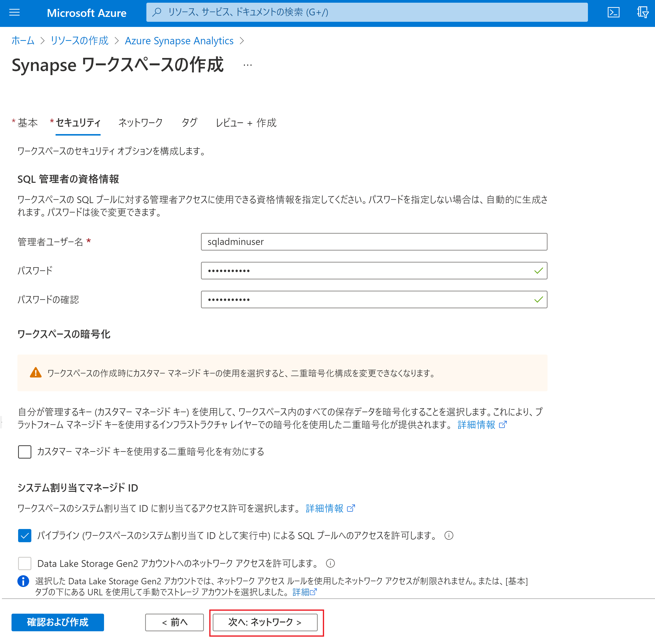Click info icon beside pipeline SQL pool access
This screenshot has height=644, width=655.
449,535
